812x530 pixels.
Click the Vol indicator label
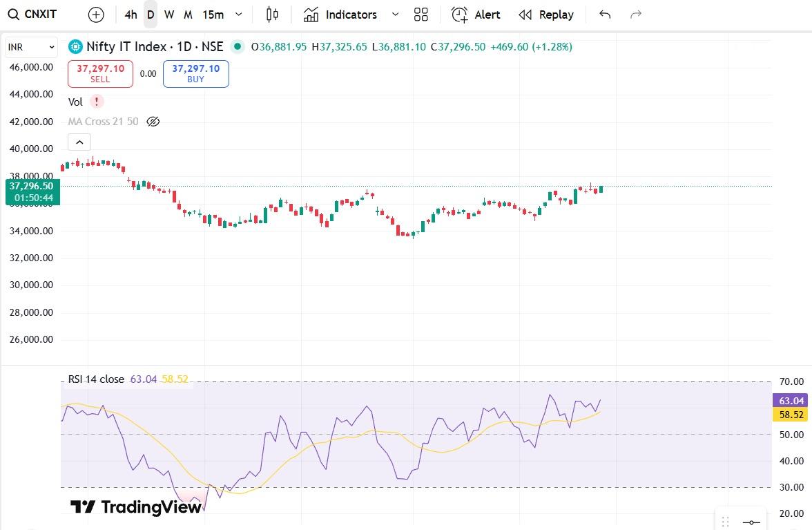pos(76,102)
